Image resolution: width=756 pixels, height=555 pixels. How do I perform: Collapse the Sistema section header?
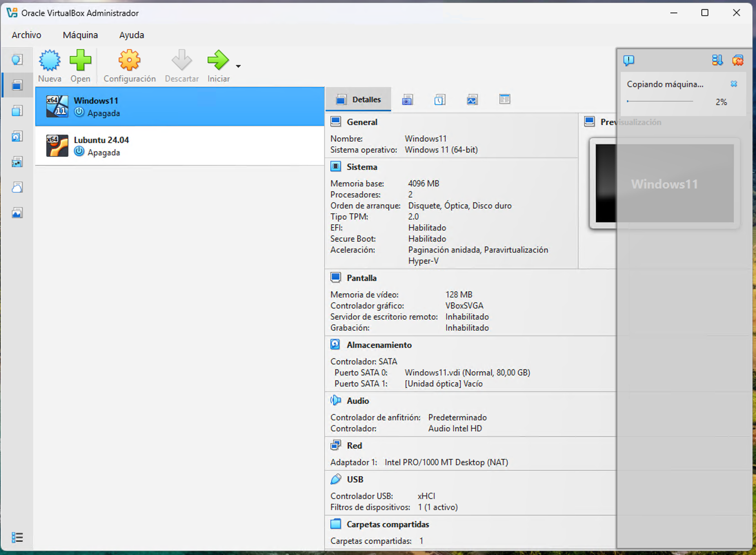coord(362,167)
